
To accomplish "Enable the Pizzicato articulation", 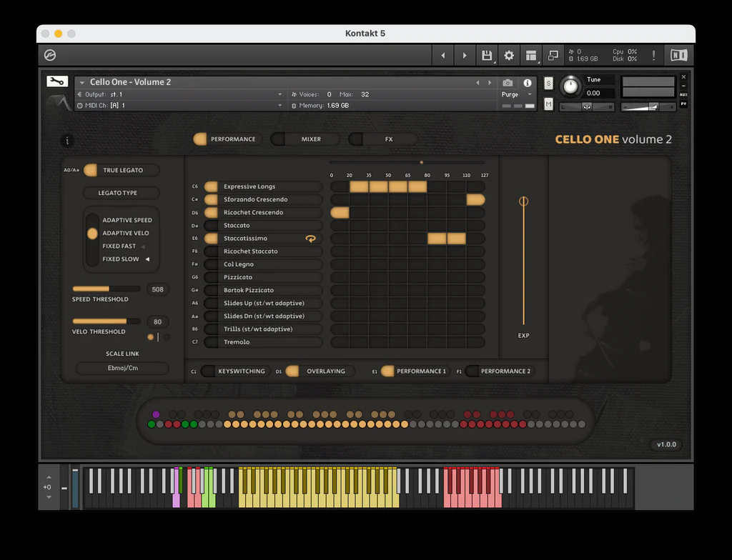I will [x=211, y=277].
